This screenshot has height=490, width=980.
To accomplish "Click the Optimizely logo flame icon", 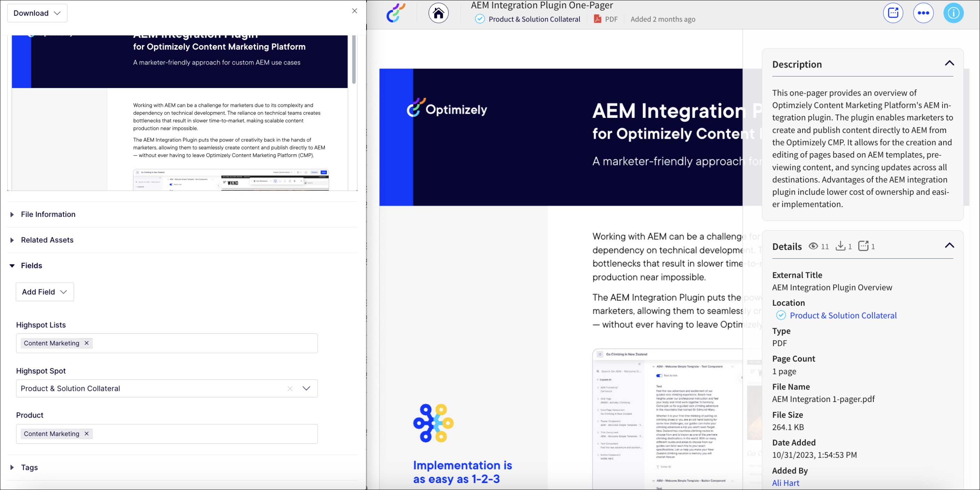I will [394, 13].
